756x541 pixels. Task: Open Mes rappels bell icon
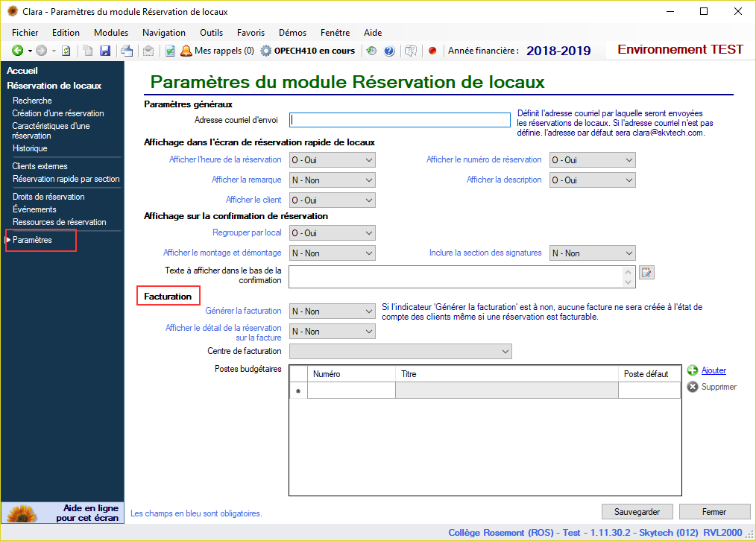(186, 51)
